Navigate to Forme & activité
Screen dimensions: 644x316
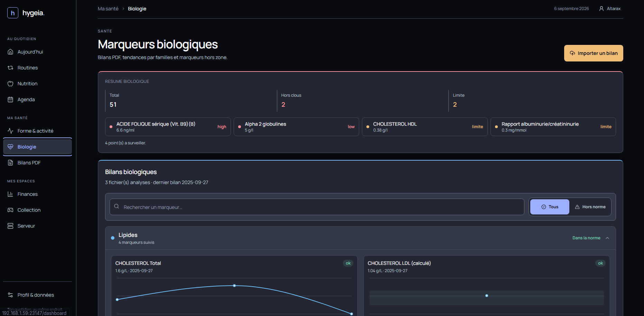(37, 131)
